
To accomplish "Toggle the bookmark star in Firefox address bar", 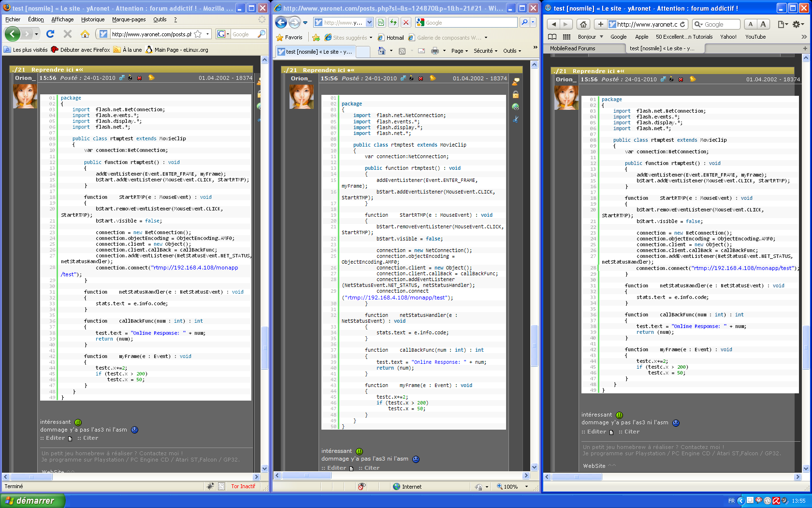I will click(x=198, y=34).
